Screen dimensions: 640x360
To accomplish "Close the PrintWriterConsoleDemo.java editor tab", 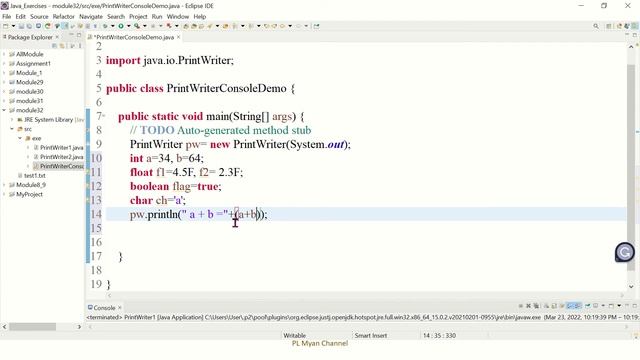I will [178, 37].
